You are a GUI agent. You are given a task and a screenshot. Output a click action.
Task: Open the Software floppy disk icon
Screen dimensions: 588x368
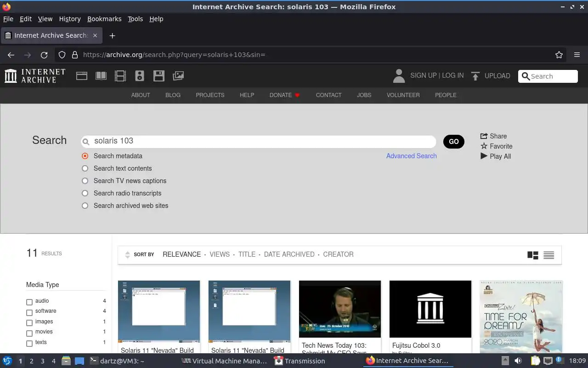click(x=159, y=76)
